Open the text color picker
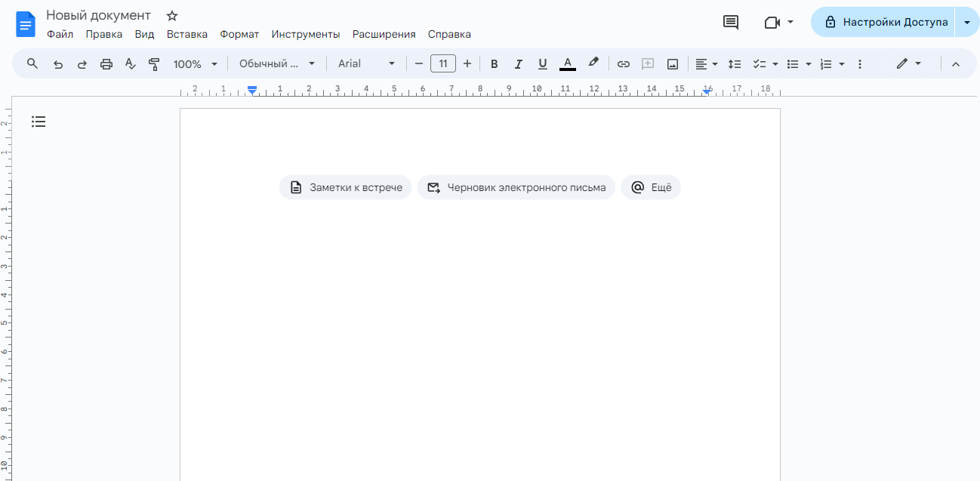The image size is (980, 481). point(568,63)
